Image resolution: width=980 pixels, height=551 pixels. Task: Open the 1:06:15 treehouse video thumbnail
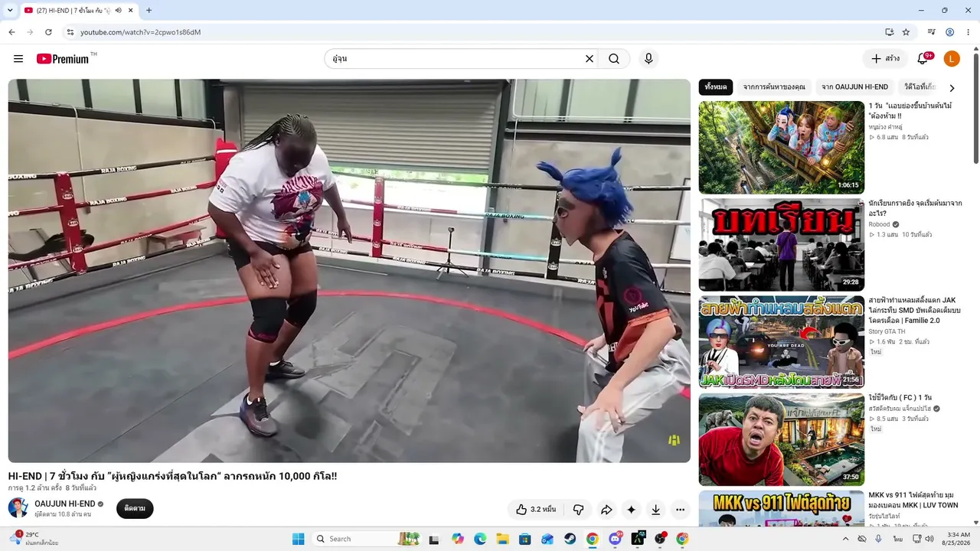[782, 148]
